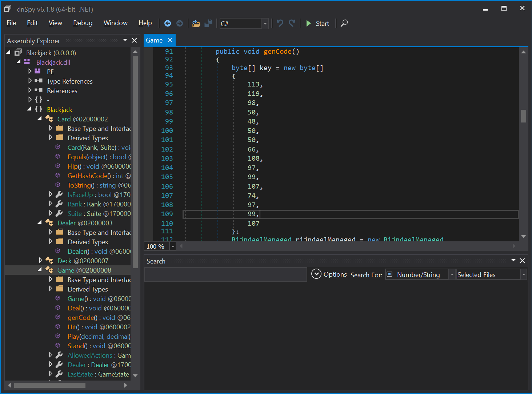Click the Navigate Backward arrow icon
The width and height of the screenshot is (532, 394).
[168, 23]
